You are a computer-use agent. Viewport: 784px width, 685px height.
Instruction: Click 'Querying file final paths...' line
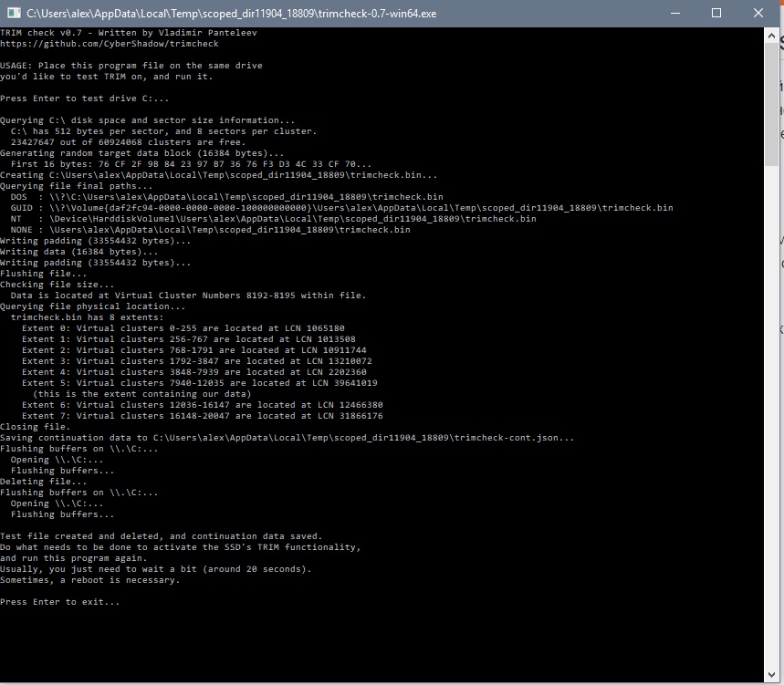pyautogui.click(x=77, y=186)
